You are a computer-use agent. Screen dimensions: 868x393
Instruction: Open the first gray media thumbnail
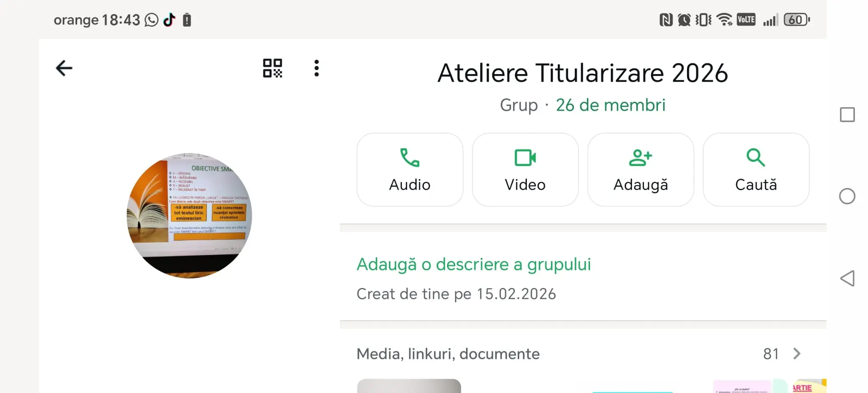click(x=409, y=386)
